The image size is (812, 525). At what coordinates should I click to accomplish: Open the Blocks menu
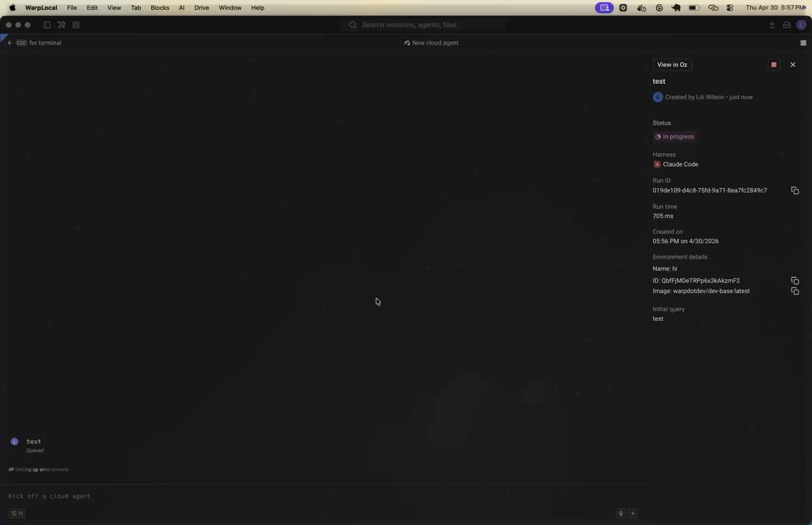160,8
